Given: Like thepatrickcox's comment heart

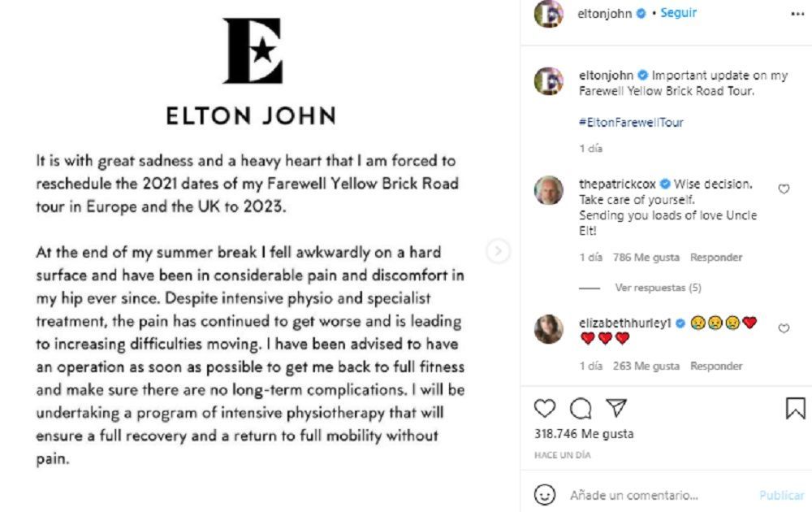Looking at the screenshot, I should click(x=784, y=189).
